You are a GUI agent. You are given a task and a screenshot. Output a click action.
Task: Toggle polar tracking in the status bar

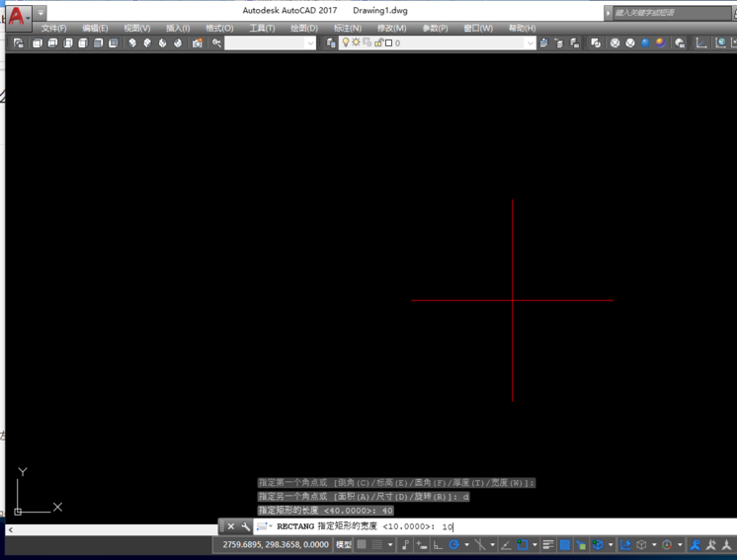[x=453, y=545]
